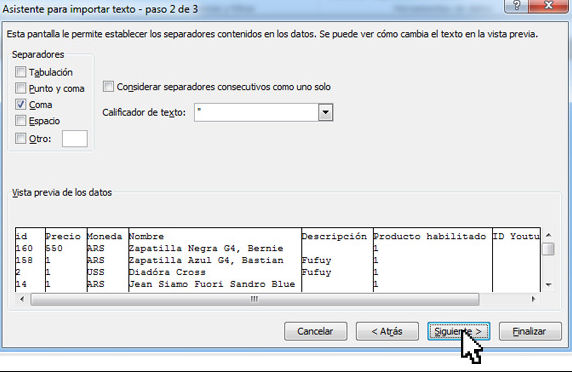572x372 pixels.
Task: Click the id value '158' in preview
Action: (x=24, y=260)
